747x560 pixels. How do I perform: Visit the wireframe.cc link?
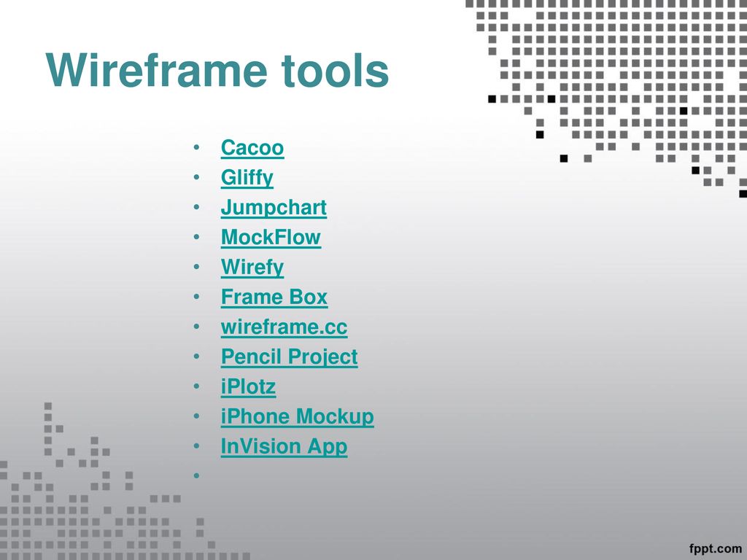tap(284, 327)
